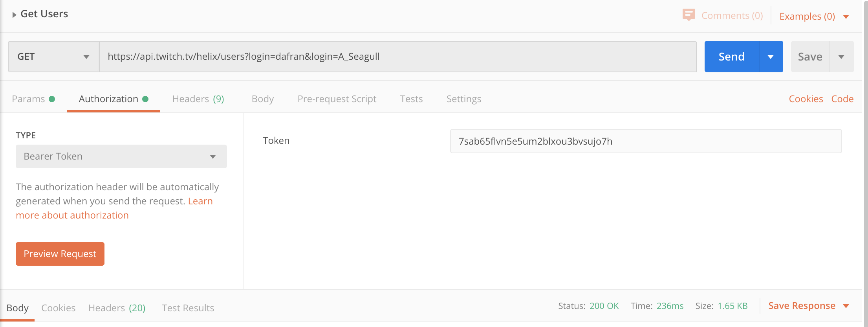Click the Token input field

click(646, 141)
